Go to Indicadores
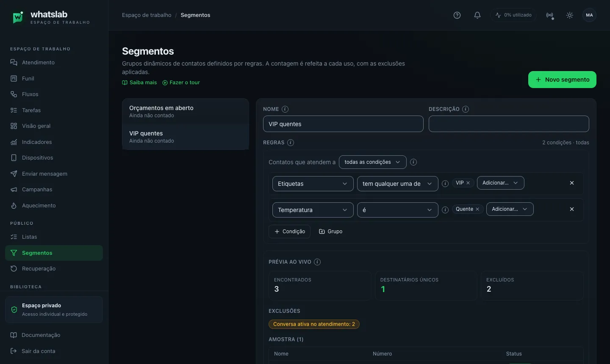The image size is (610, 364). [x=54, y=142]
